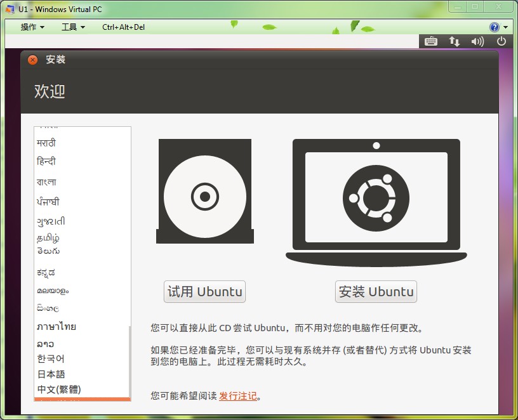Maximize the Windows Virtual PC window

(x=475, y=6)
